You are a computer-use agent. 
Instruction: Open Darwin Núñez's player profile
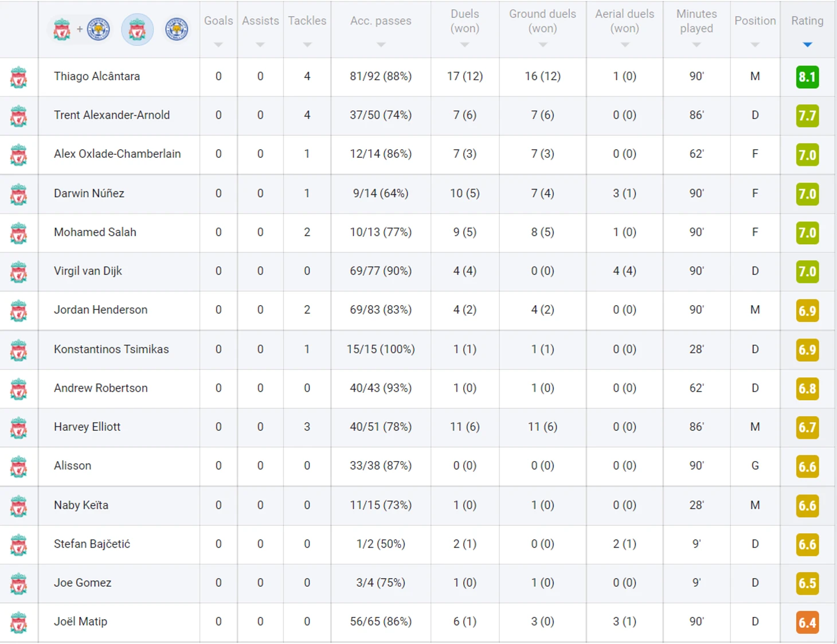pos(89,193)
